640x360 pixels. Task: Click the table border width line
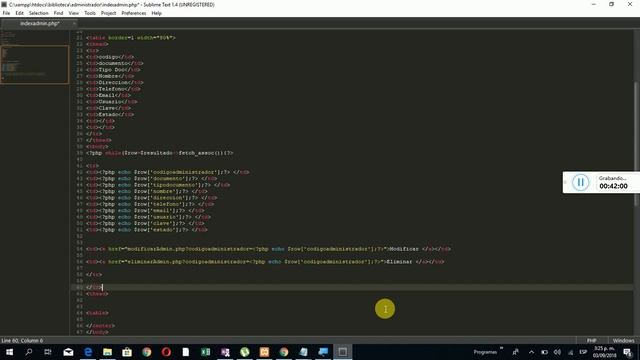(131, 38)
